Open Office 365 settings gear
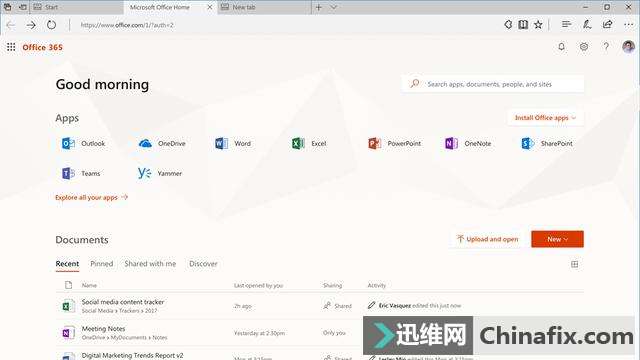The width and height of the screenshot is (640, 360). 584,47
